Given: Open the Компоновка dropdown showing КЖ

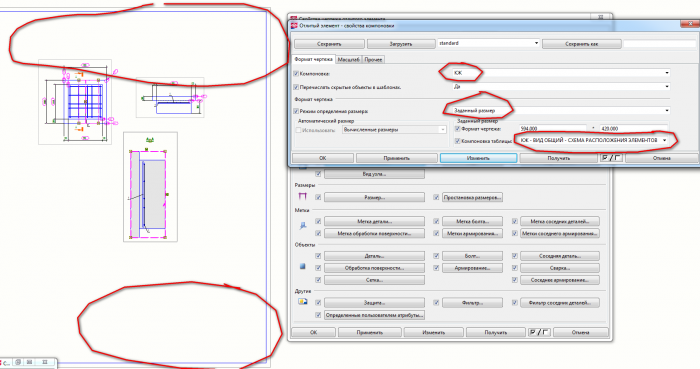Looking at the screenshot, I should 562,73.
